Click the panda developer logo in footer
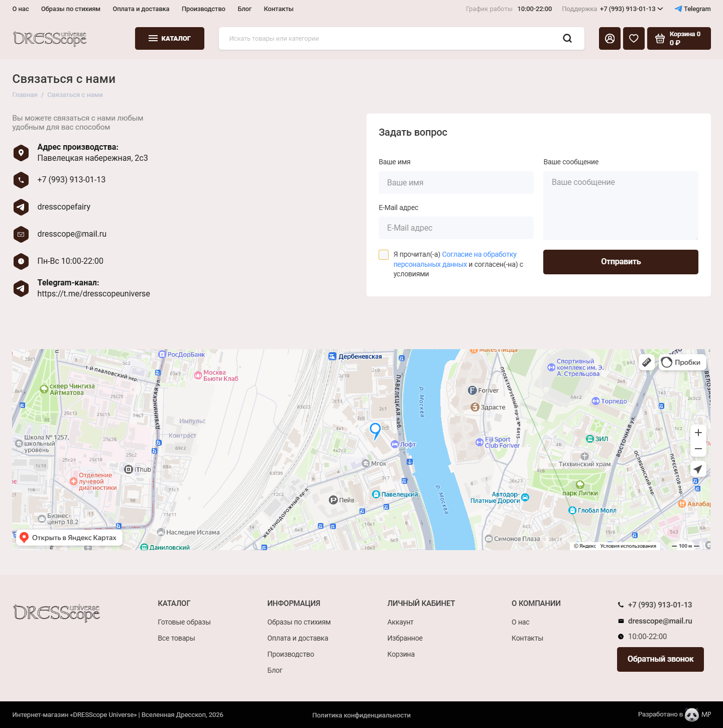723x728 pixels. click(x=692, y=714)
